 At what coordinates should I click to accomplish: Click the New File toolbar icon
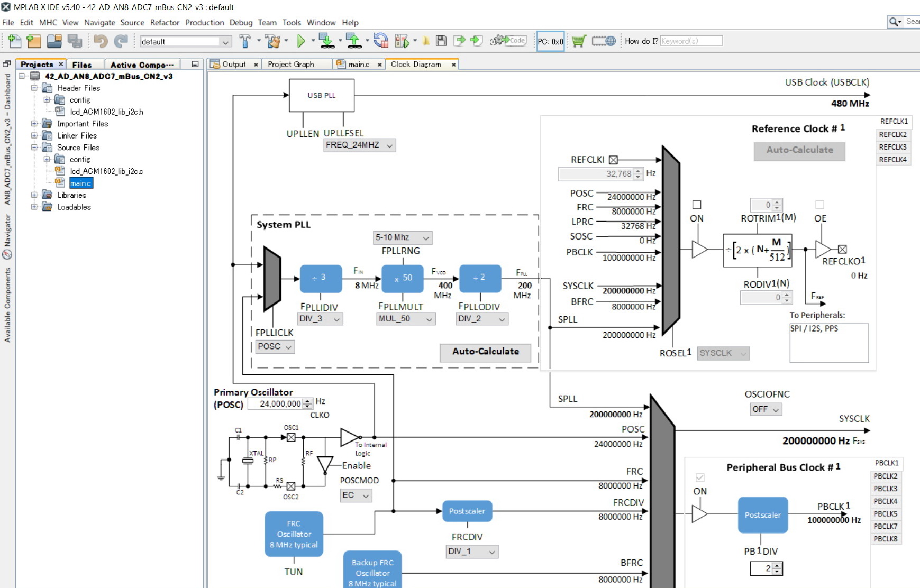click(x=15, y=41)
